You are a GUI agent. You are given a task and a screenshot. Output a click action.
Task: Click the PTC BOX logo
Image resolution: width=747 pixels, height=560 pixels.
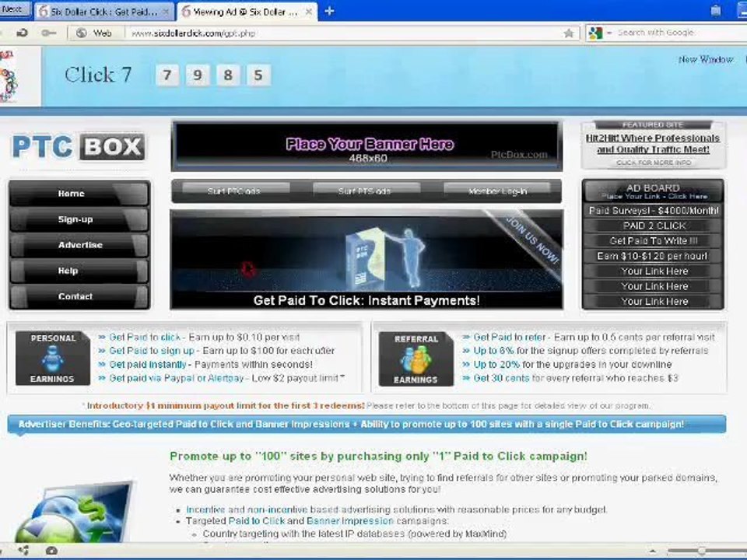coord(79,147)
